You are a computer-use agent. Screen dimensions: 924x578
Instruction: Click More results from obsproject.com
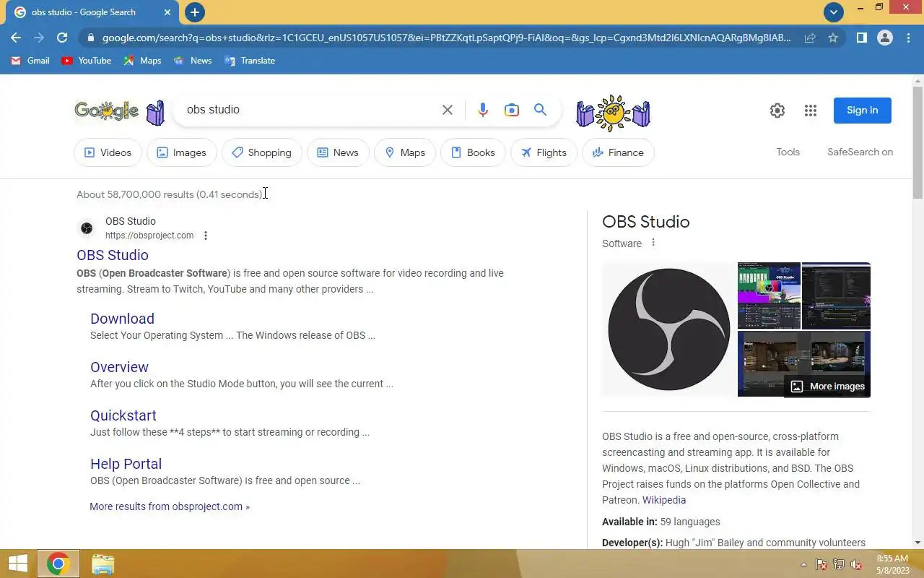tap(170, 506)
